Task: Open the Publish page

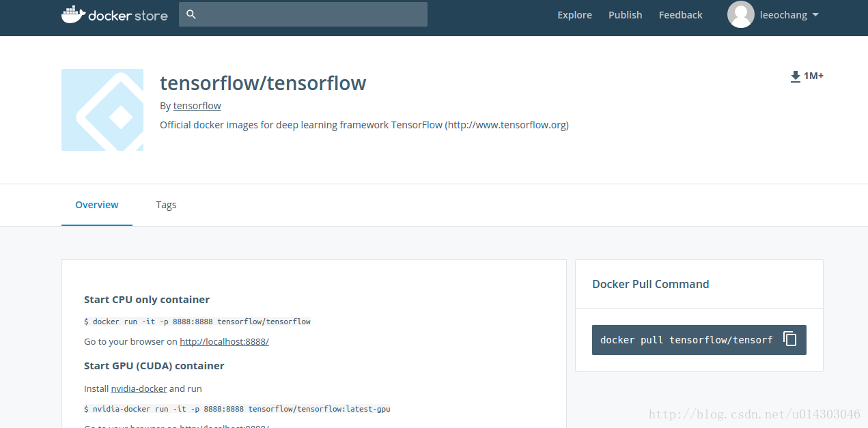Action: click(x=625, y=15)
